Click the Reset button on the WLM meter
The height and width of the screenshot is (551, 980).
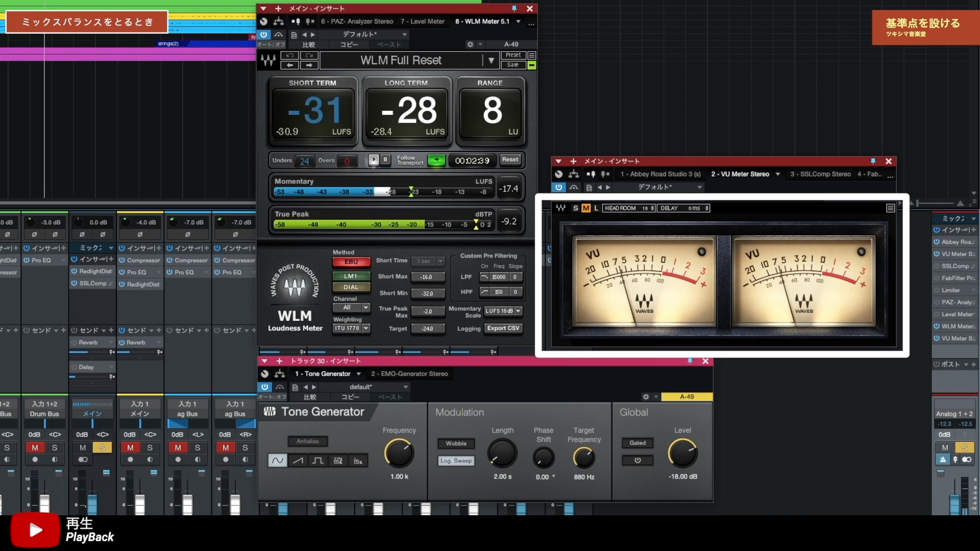click(x=509, y=160)
